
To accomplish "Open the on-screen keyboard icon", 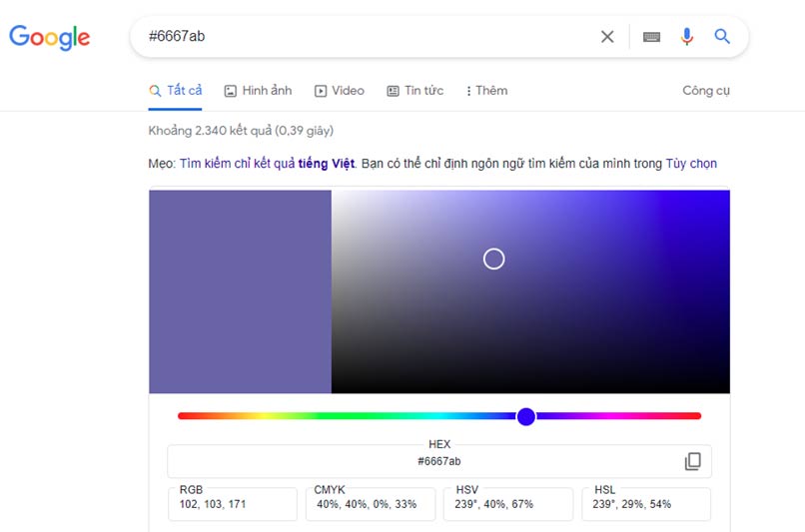I will click(651, 37).
